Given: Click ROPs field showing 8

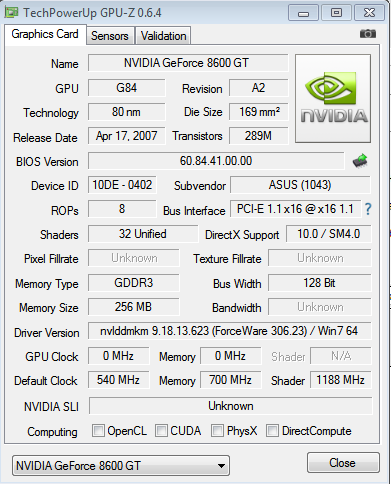Looking at the screenshot, I should click(122, 209).
